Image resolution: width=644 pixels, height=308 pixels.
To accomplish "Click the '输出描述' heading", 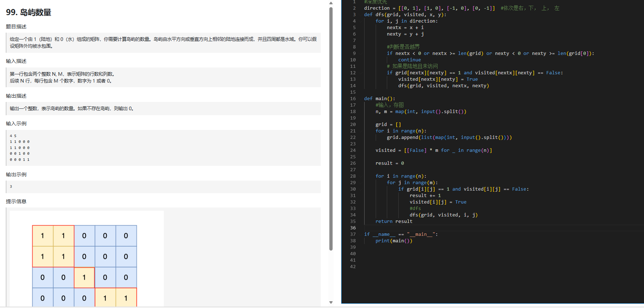I will (16, 96).
